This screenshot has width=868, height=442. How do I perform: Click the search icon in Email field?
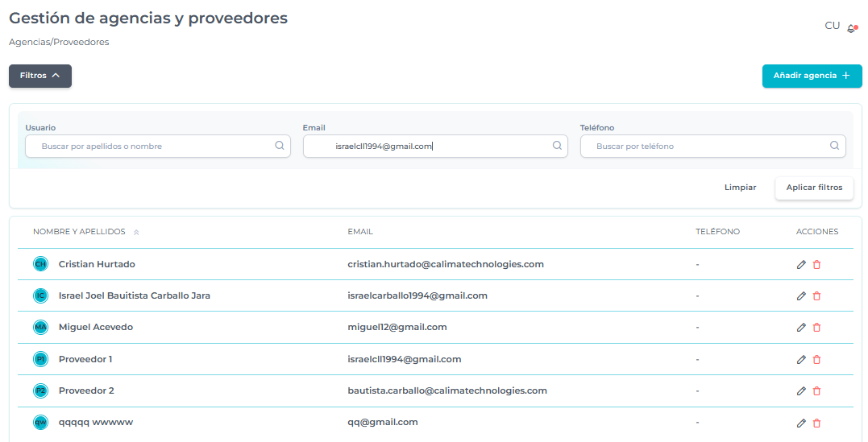pos(557,146)
